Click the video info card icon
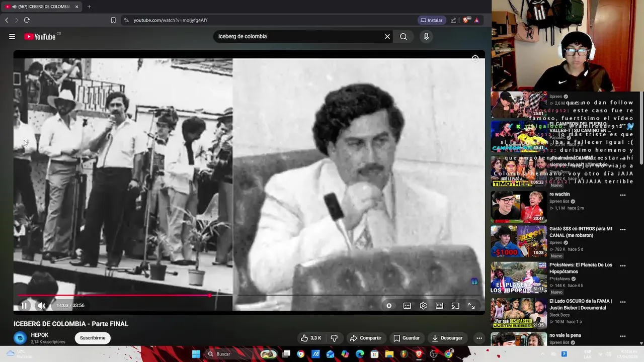This screenshot has width=644, height=362. 475,58
